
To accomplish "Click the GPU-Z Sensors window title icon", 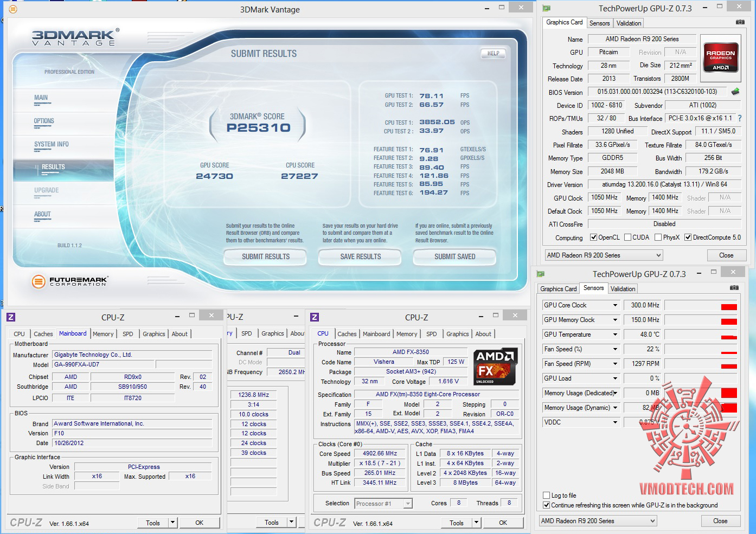I will pyautogui.click(x=540, y=274).
